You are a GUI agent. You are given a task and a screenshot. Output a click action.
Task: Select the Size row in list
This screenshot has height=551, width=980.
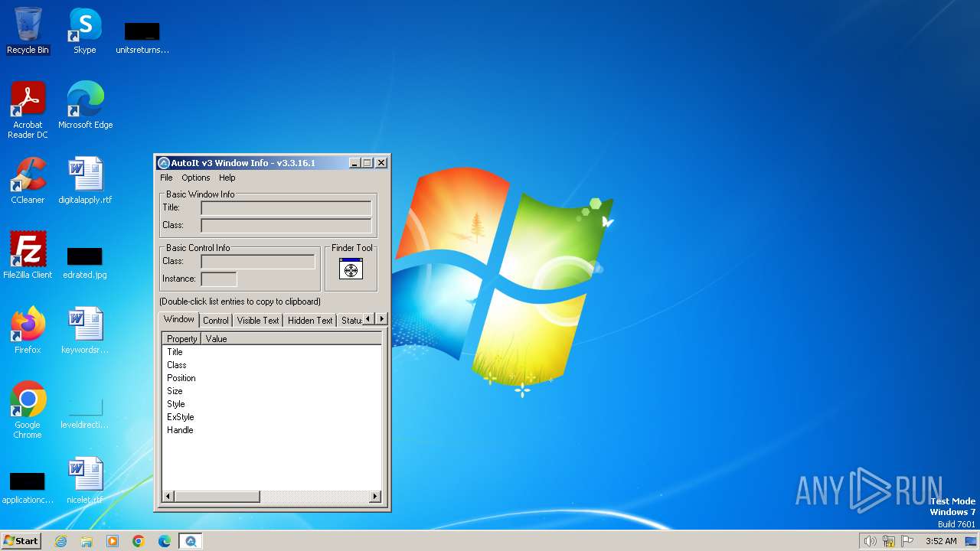(272, 391)
